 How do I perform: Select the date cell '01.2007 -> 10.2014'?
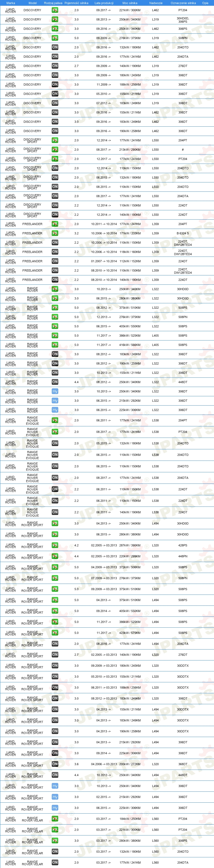[x=104, y=261]
